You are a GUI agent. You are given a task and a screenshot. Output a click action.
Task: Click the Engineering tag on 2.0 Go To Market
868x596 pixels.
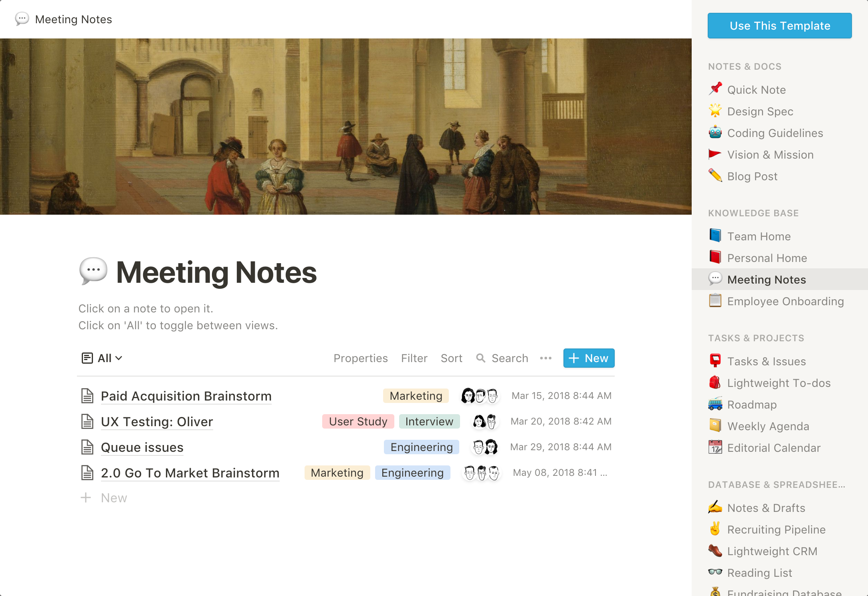point(412,473)
